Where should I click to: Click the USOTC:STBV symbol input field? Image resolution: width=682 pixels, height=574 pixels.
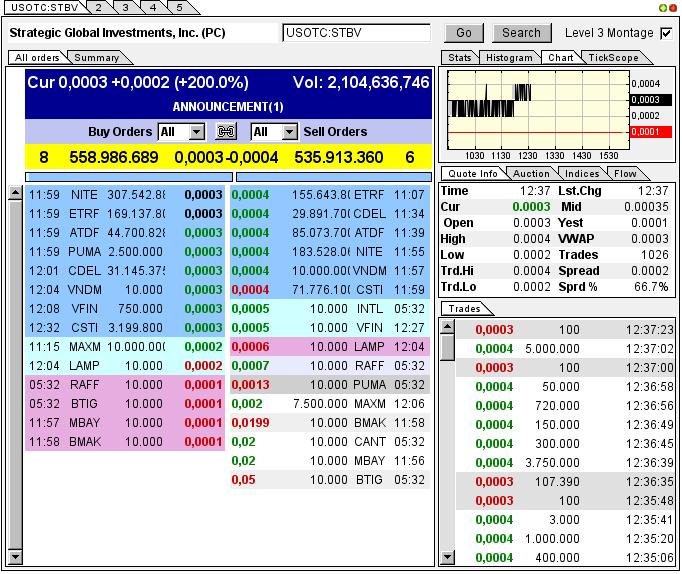point(356,33)
